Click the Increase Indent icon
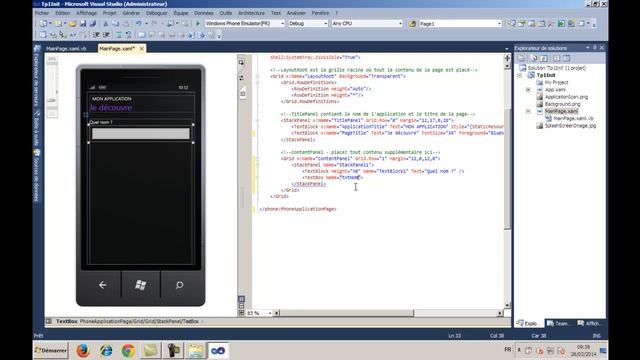Image resolution: width=640 pixels, height=360 pixels. tap(106, 35)
